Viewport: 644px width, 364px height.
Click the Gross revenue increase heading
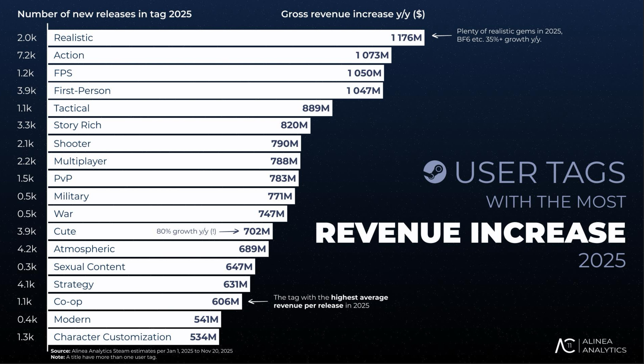click(353, 14)
